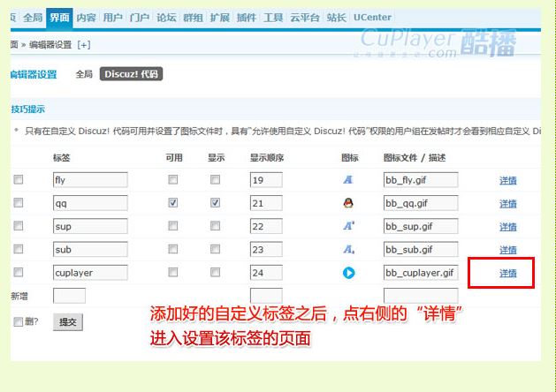The image size is (556, 392).
Task: Select the qq row checkbox
Action: 18,203
